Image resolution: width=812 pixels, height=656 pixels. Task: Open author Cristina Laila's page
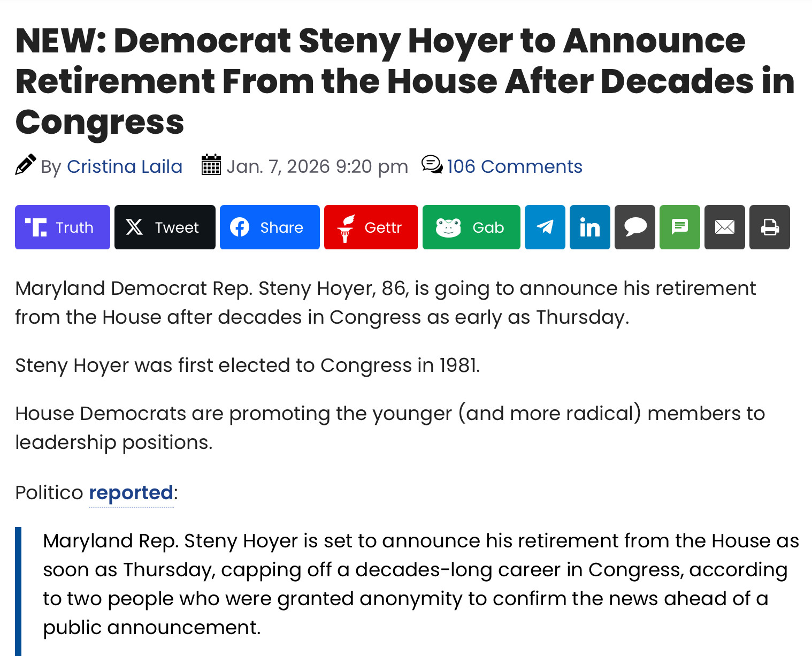point(125,167)
